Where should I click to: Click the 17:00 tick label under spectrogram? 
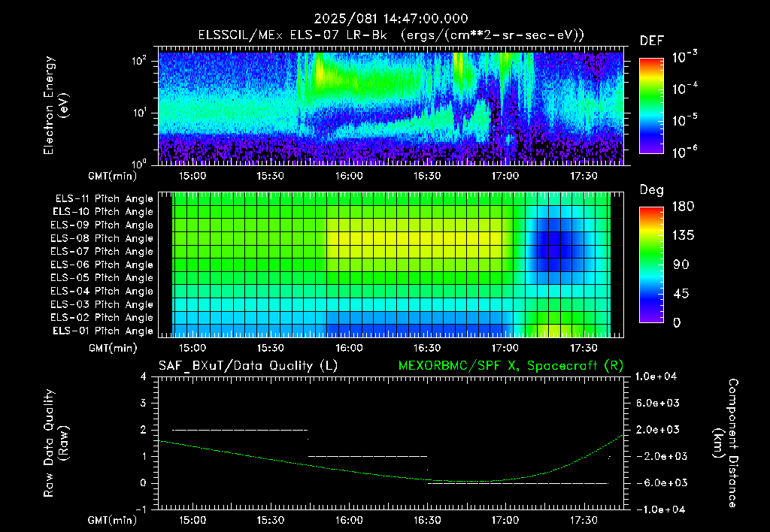pyautogui.click(x=505, y=176)
